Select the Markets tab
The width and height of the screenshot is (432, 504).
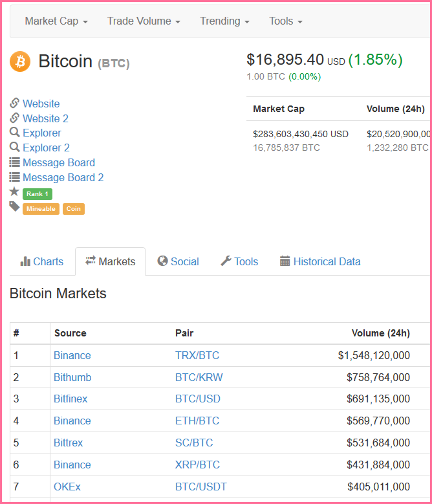(110, 261)
